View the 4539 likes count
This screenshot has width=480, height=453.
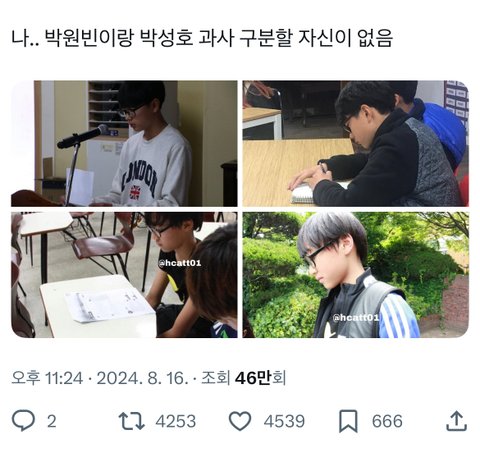(284, 421)
